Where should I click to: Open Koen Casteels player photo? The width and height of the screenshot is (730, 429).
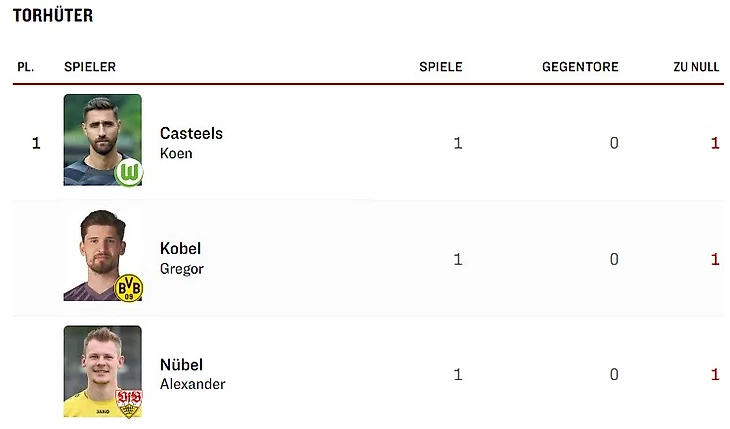pyautogui.click(x=102, y=140)
